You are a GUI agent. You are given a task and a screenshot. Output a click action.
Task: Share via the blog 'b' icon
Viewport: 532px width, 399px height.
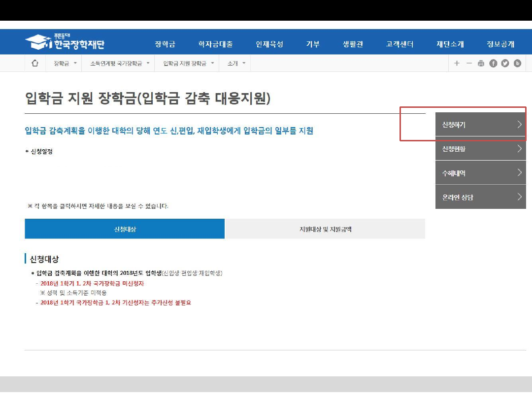point(517,63)
